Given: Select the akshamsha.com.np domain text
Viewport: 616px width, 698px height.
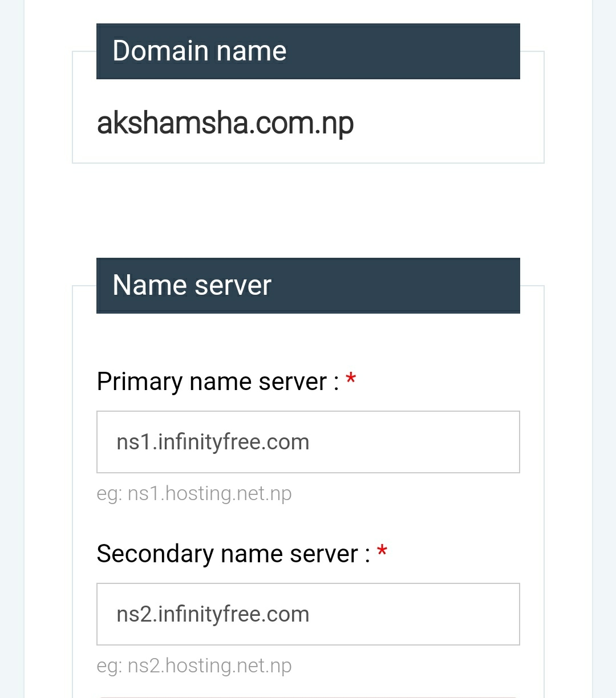Looking at the screenshot, I should point(225,123).
